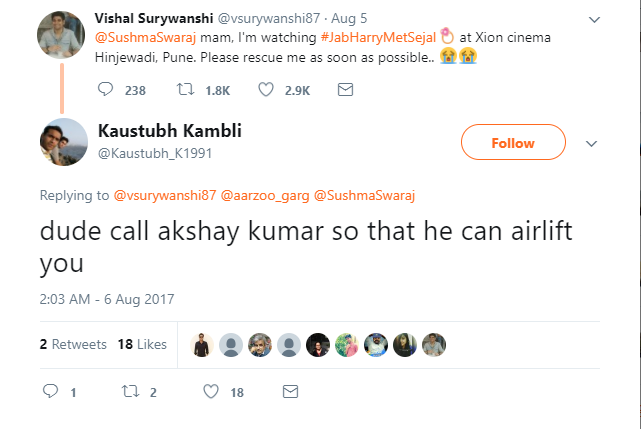
Task: View the 2 Retweets list
Action: (73, 344)
